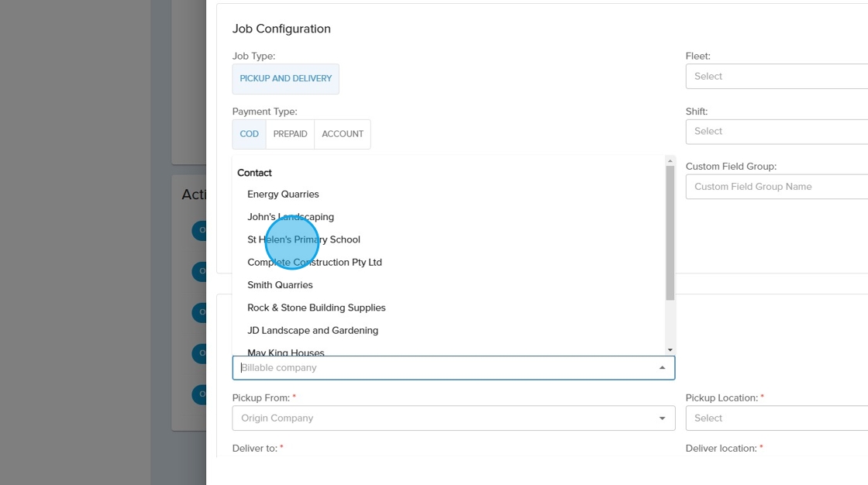
Task: Set payment type to ACCOUNT
Action: (343, 134)
